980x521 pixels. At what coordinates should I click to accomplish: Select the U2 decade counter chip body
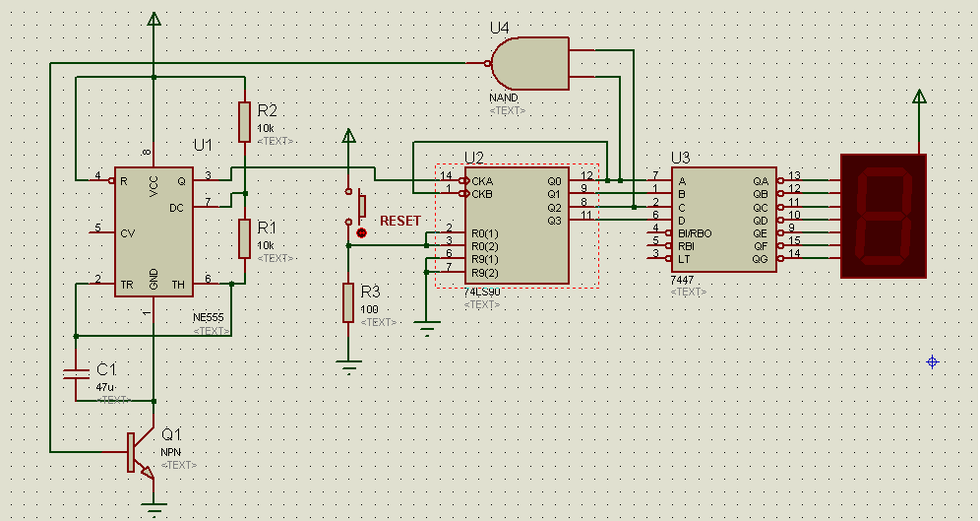point(517,226)
